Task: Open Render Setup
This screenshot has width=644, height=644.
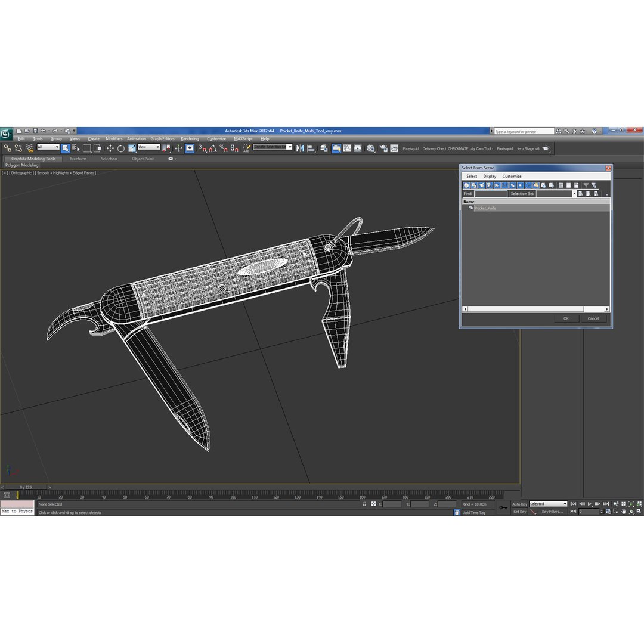Action: pos(383,148)
